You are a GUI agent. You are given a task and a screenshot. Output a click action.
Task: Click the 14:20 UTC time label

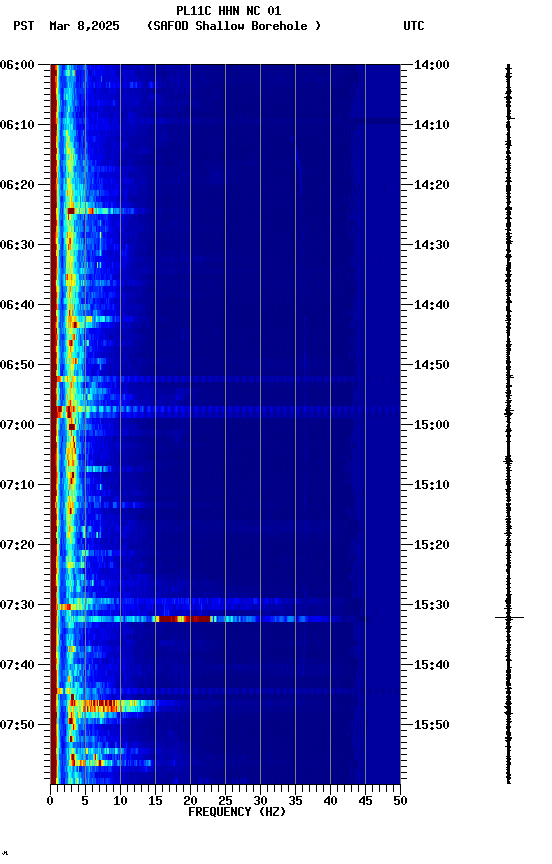[x=432, y=185]
